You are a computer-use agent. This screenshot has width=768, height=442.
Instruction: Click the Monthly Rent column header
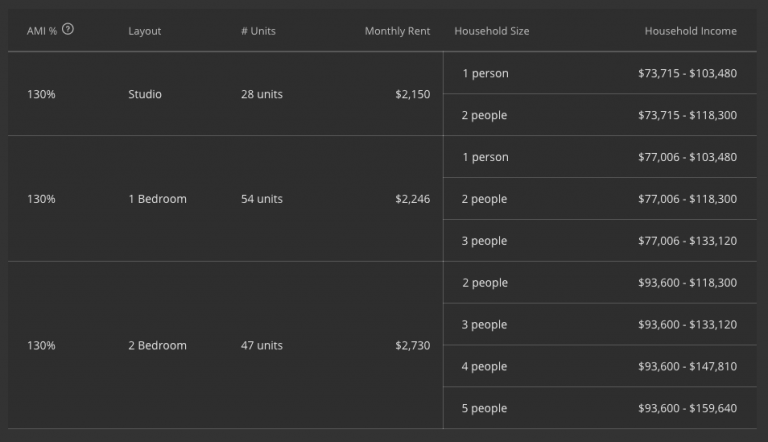point(397,31)
